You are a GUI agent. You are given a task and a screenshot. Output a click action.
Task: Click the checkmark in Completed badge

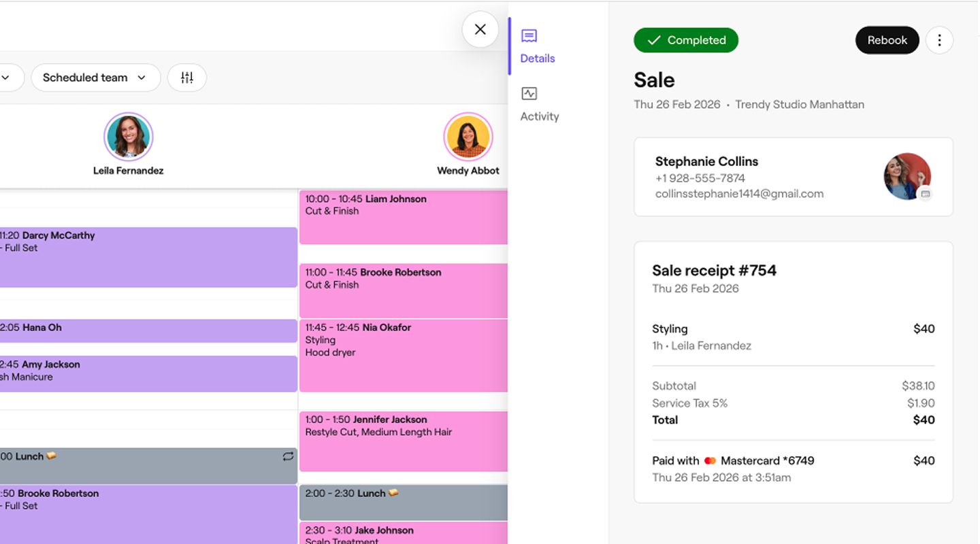(653, 41)
